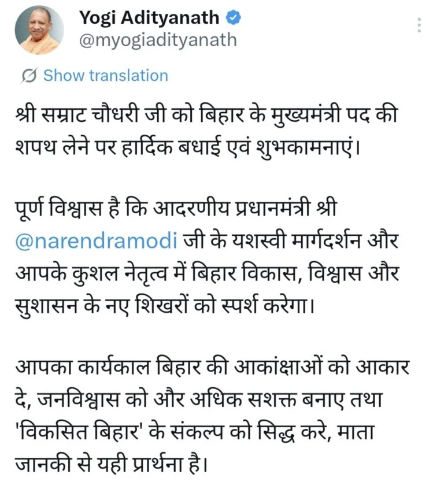Viewport: 444px width, 504px height.
Task: Click the translate icon beside Show translation
Action: tap(30, 76)
